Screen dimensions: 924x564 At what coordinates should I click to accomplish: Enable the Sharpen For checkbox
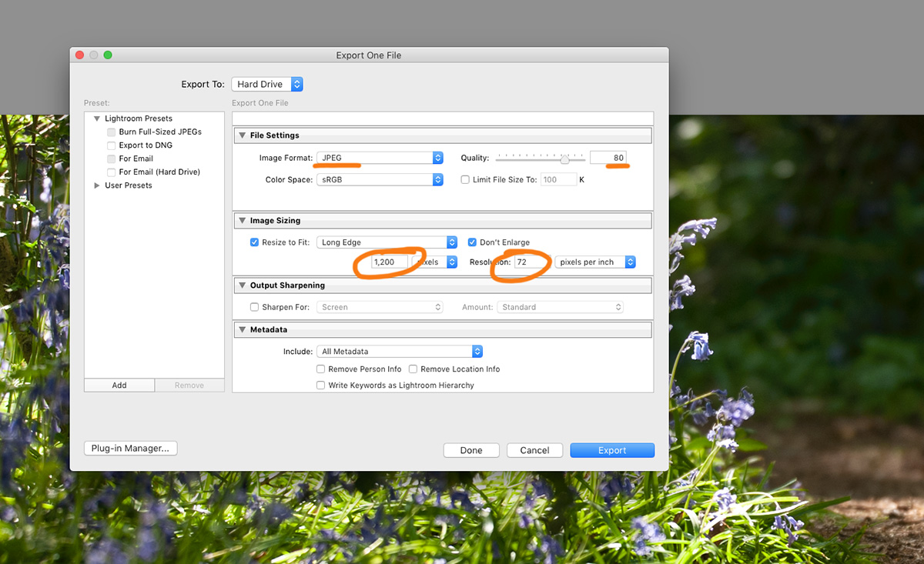point(255,307)
